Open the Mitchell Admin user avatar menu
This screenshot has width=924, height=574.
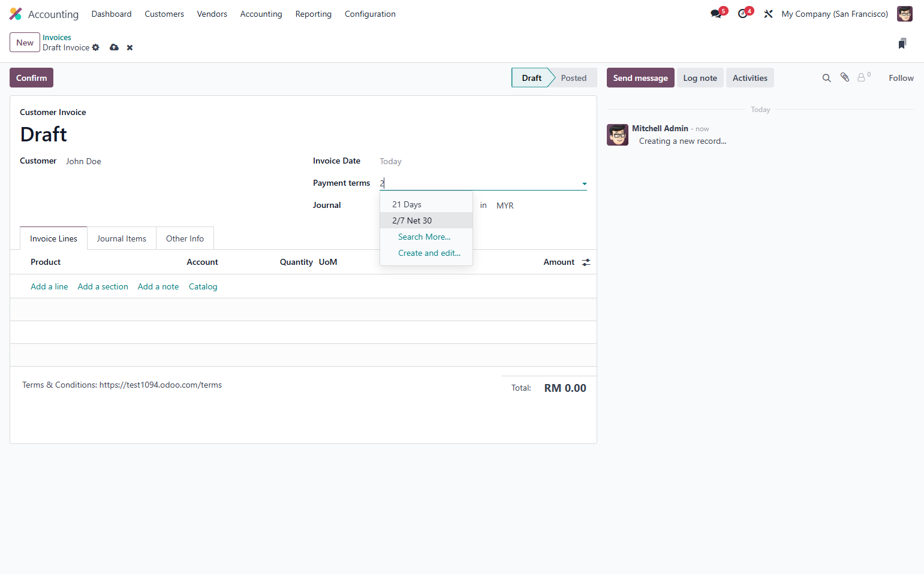pos(905,14)
